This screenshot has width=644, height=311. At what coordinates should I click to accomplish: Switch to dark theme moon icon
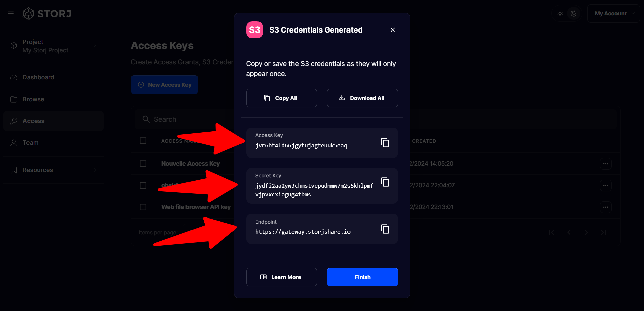(574, 14)
